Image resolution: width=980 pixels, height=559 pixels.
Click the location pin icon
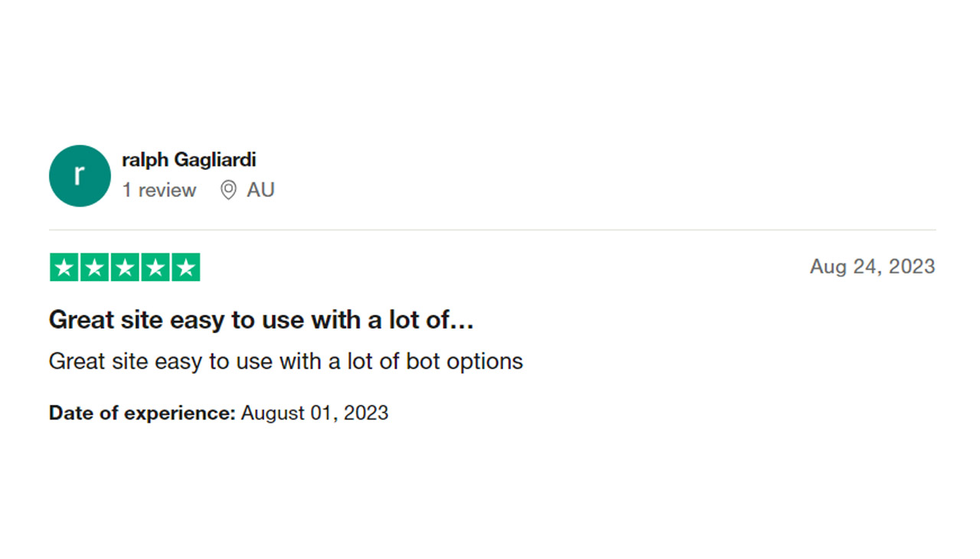[x=228, y=190]
